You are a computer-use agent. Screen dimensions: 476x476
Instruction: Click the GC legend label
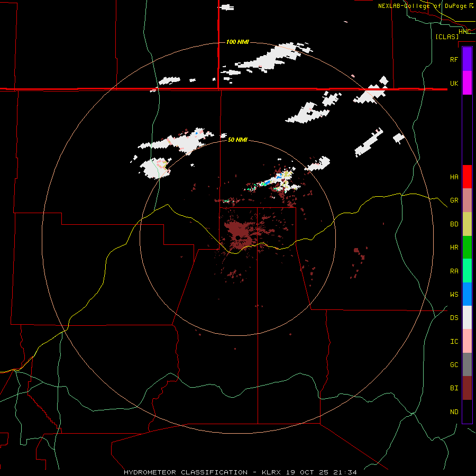pos(454,364)
